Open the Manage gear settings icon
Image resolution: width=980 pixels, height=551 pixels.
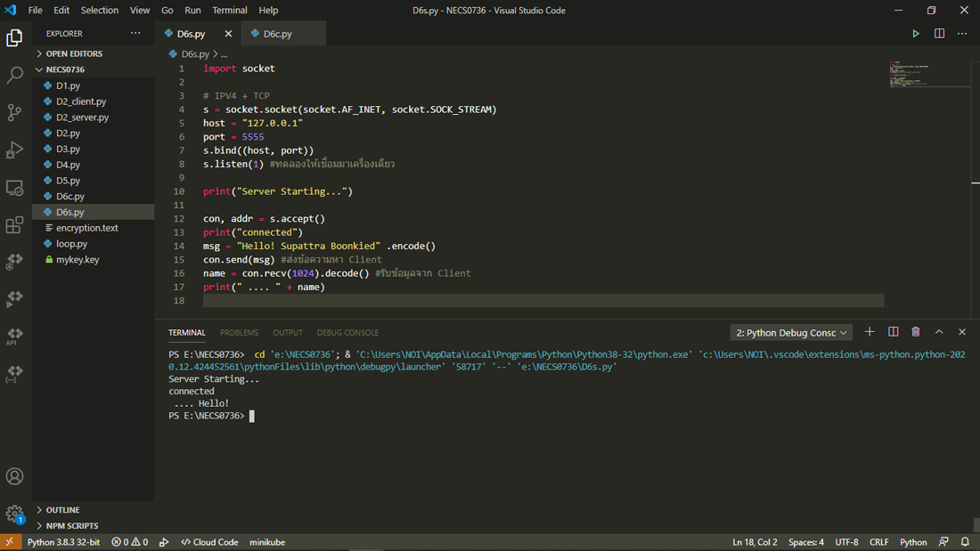point(14,514)
